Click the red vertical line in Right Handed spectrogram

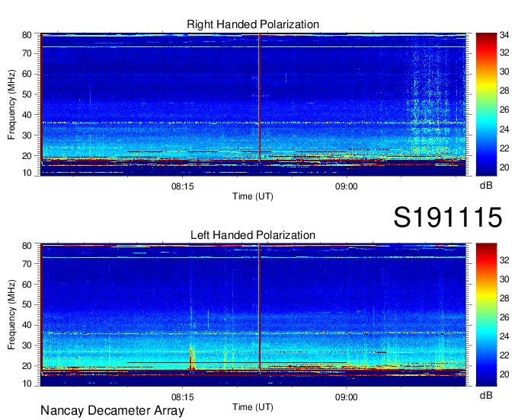pyautogui.click(x=260, y=97)
